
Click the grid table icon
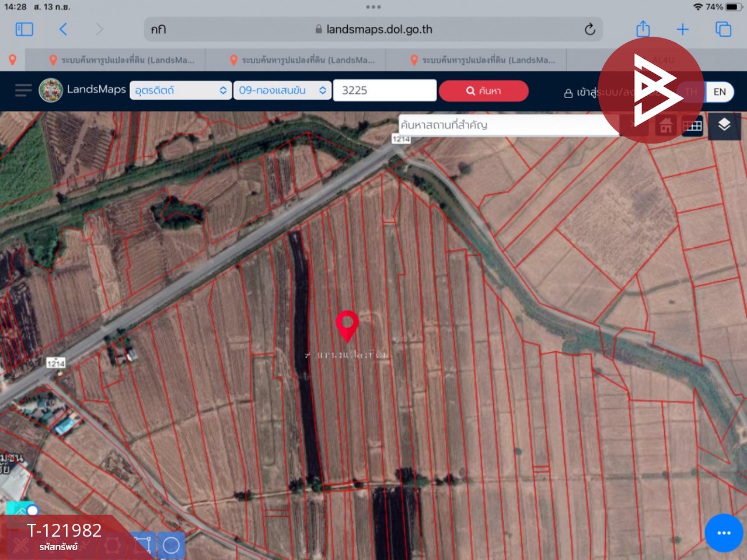click(692, 126)
